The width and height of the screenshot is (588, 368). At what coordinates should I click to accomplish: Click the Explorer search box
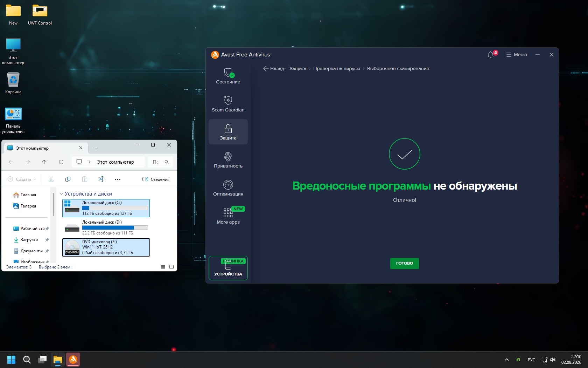(160, 162)
